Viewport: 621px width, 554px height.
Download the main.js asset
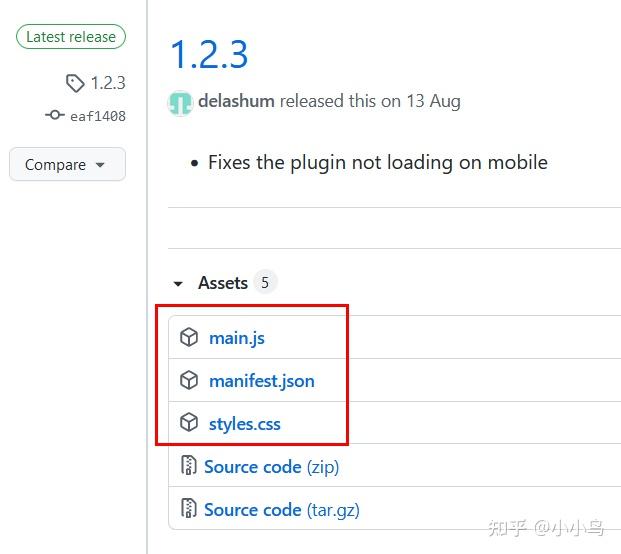(237, 338)
